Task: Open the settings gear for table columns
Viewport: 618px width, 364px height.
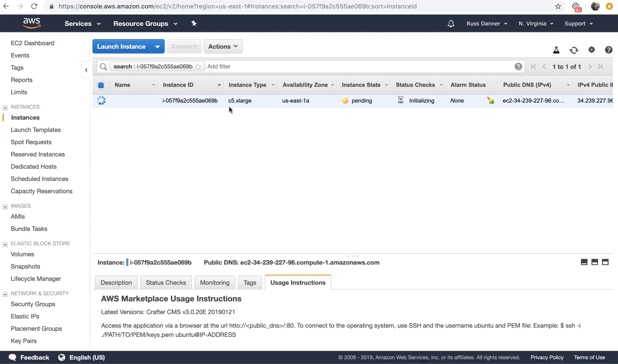Action: coord(591,50)
